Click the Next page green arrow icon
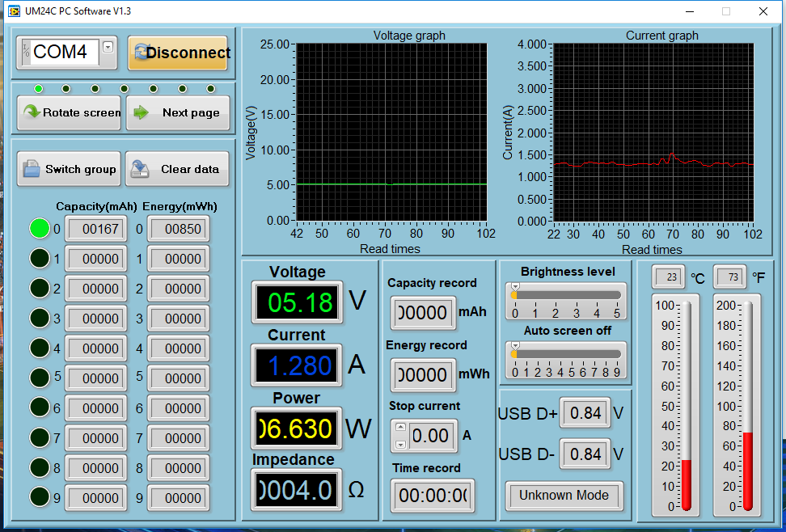 click(x=142, y=112)
